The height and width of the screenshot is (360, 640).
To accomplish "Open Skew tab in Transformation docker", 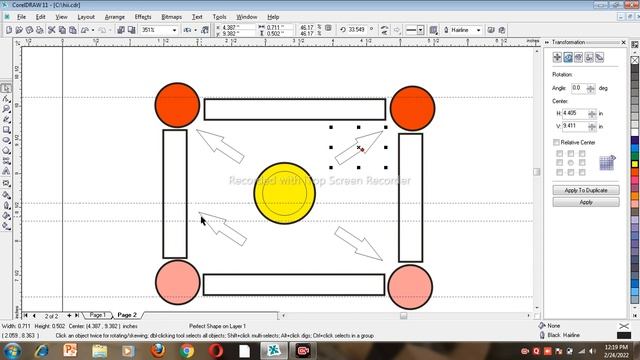I will pos(600,57).
